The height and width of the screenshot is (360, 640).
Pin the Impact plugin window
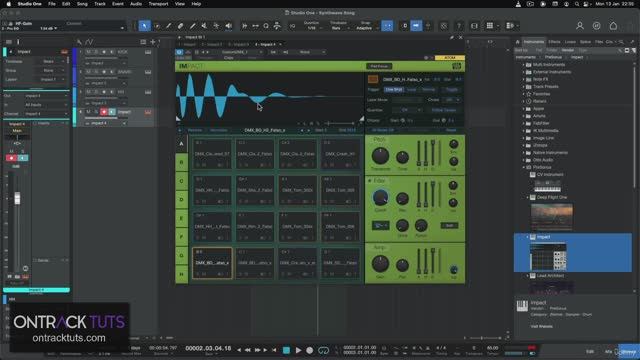[452, 37]
